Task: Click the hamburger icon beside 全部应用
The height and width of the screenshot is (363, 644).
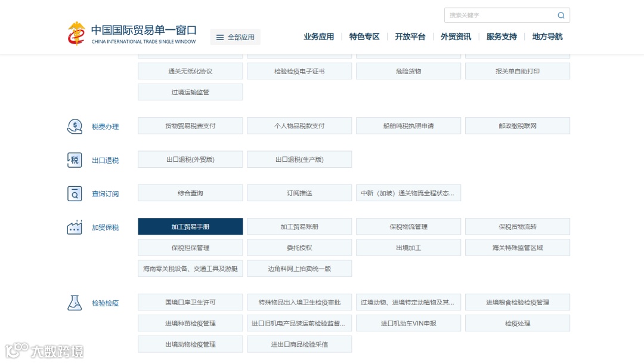Action: 219,36
